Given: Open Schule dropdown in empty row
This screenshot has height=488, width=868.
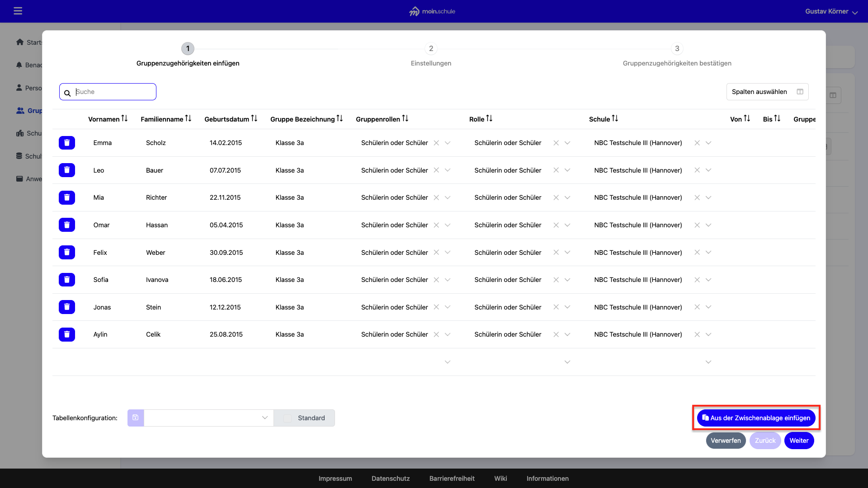Looking at the screenshot, I should [708, 362].
